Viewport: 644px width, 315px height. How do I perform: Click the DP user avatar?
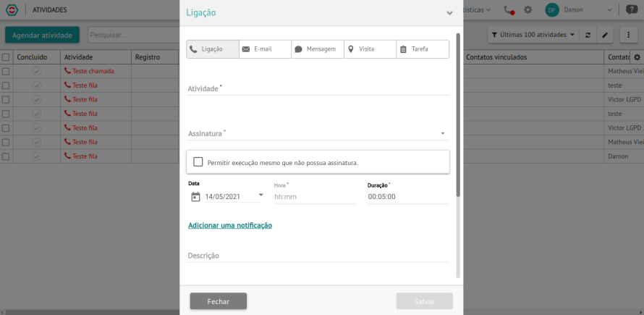click(552, 10)
